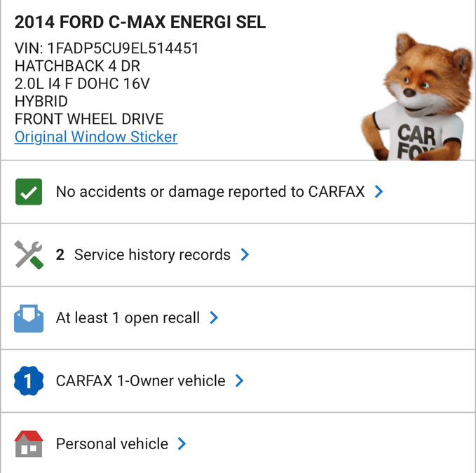Click the green checkmark no-accidents icon
476x473 pixels.
point(29,191)
